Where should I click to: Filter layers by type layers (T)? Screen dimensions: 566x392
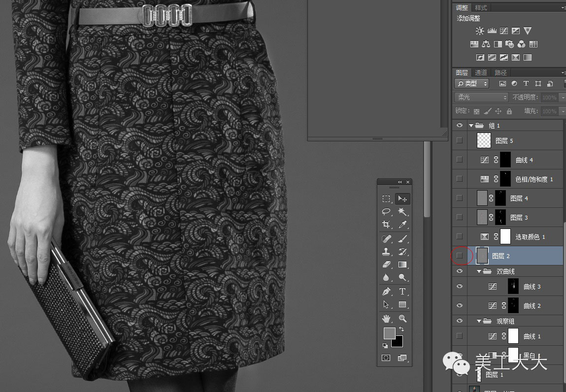pos(526,83)
